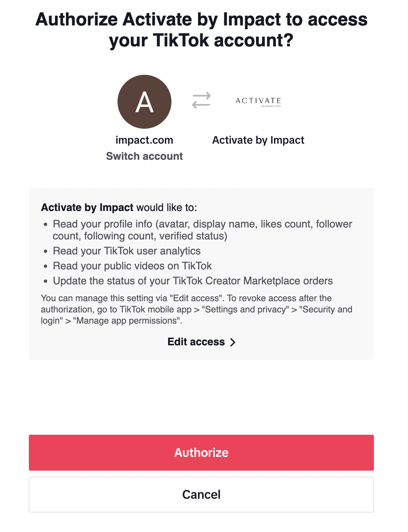Click the ACTIVATE by impact.com logo
408x532 pixels.
pyautogui.click(x=258, y=102)
